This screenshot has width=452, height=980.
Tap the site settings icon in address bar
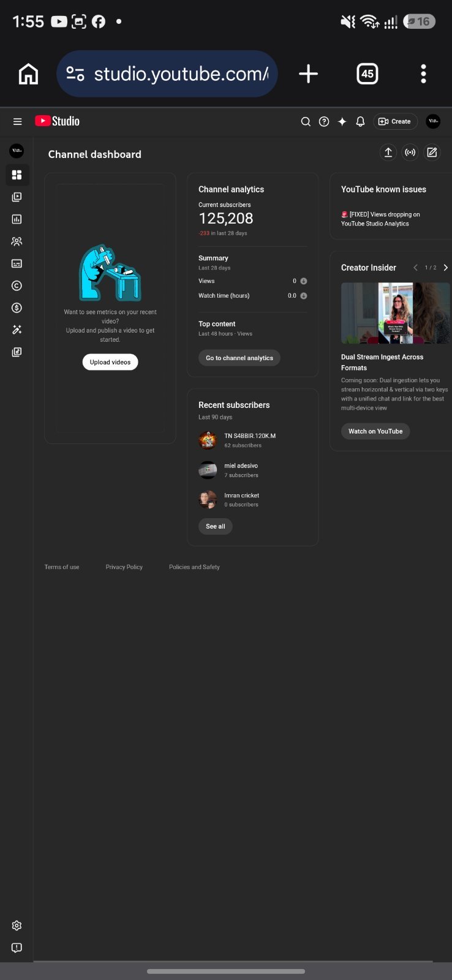pyautogui.click(x=75, y=74)
